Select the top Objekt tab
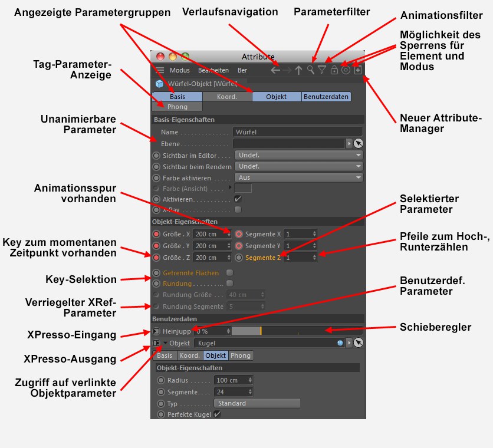This screenshot has height=448, width=493. tap(277, 97)
